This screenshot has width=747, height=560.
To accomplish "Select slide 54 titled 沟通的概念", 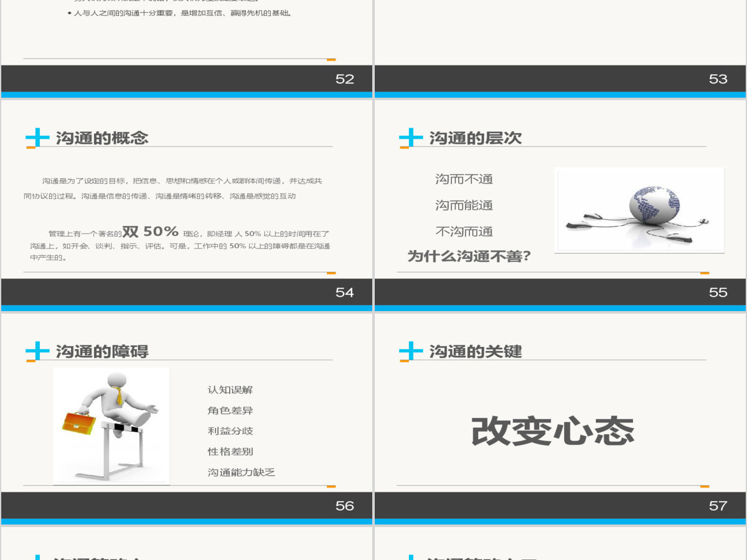I will [187, 205].
